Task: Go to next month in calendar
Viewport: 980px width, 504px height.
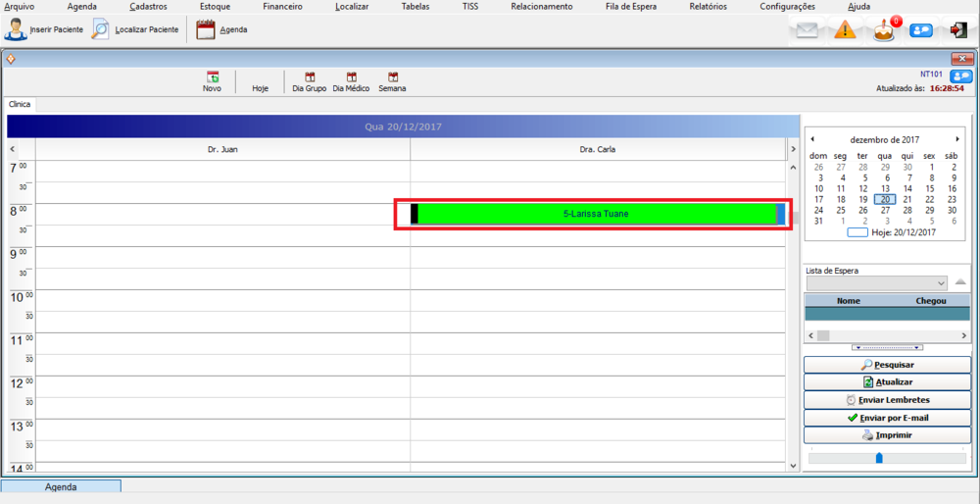Action: [x=957, y=139]
